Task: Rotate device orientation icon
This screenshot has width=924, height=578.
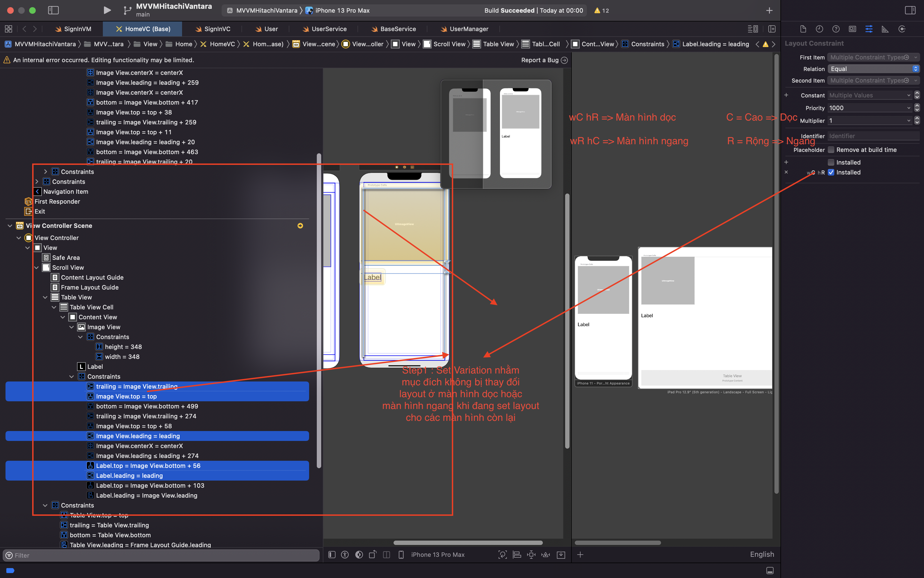Action: click(373, 555)
